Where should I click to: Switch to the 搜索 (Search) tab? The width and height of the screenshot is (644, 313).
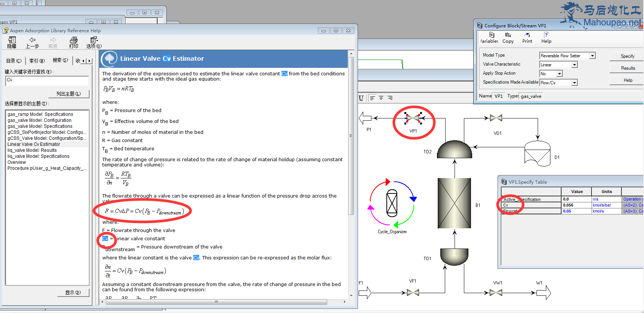[x=60, y=60]
